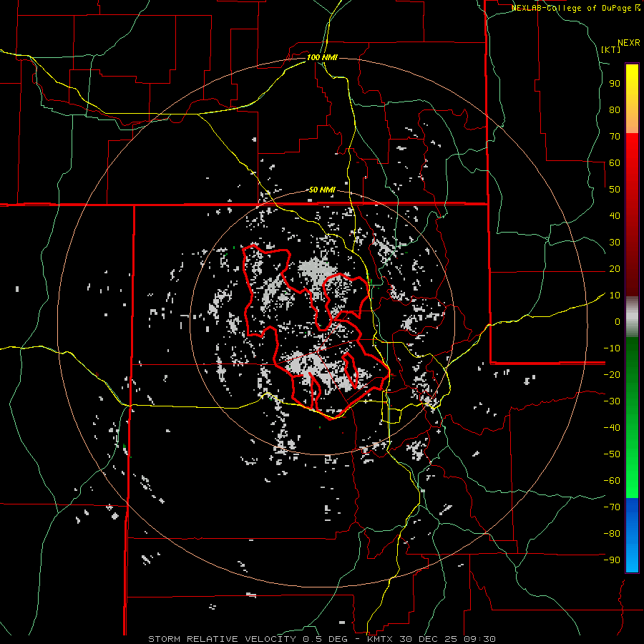Click the 0 label on the velocity scale
644x644 pixels.
point(616,321)
